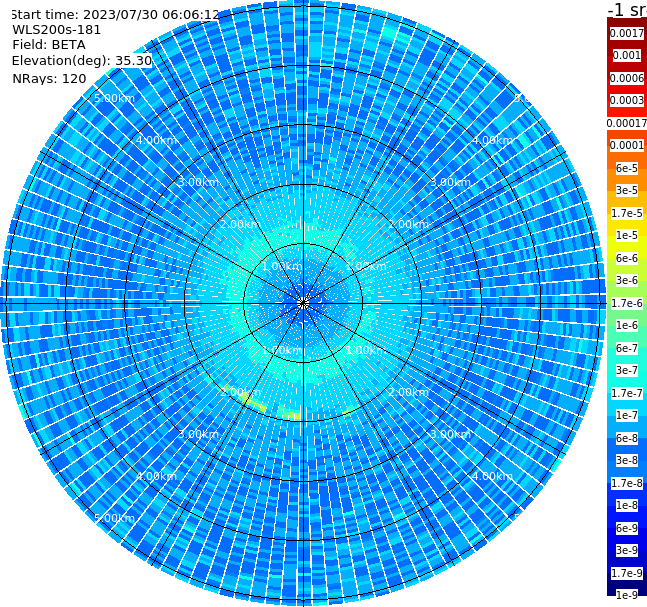Viewport: 647px width, 607px height.
Task: Click the 6e-8 colorbar label
Action: tap(627, 438)
